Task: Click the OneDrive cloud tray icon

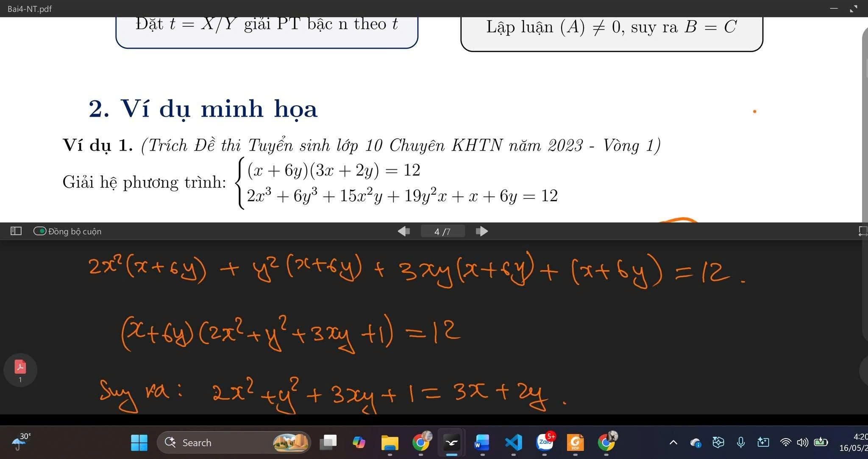Action: point(696,442)
